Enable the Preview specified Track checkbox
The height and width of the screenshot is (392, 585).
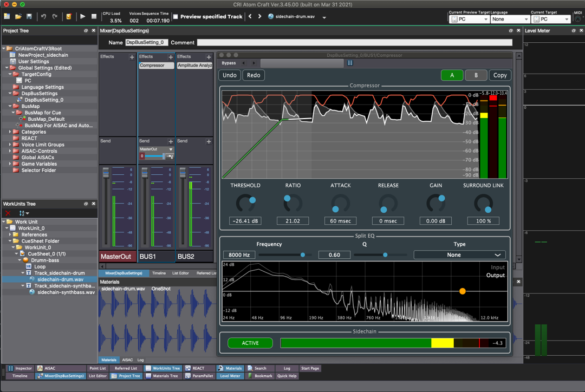point(175,16)
